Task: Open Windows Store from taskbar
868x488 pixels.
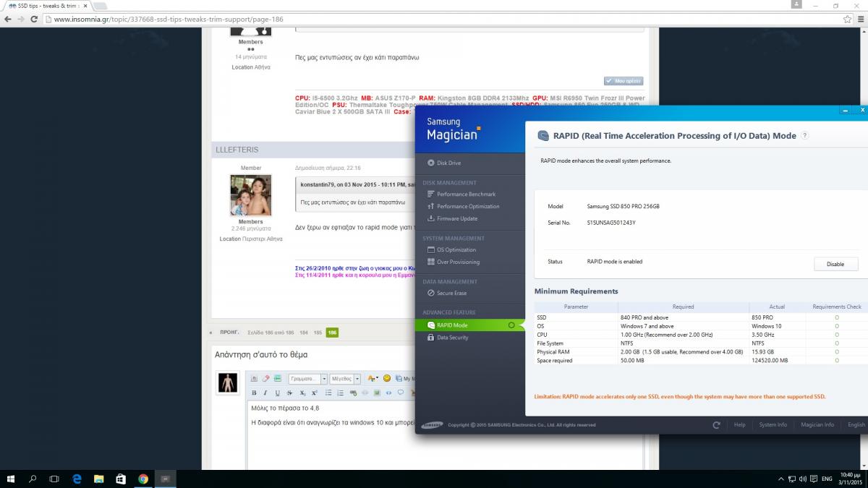Action: [x=121, y=479]
